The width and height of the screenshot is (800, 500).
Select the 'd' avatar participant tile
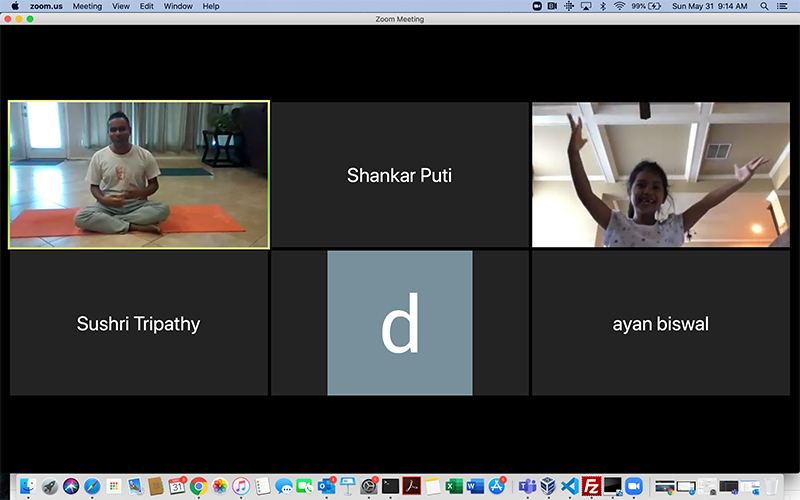point(399,323)
